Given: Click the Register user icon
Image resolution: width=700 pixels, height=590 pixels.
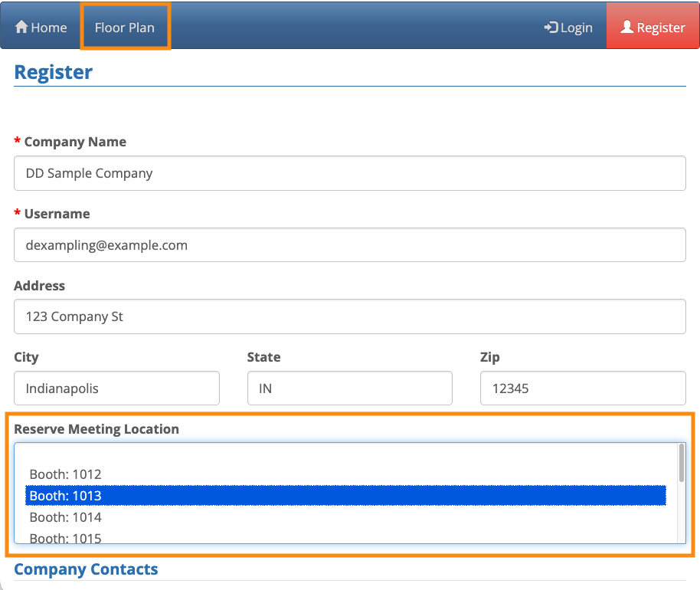Looking at the screenshot, I should 626,27.
